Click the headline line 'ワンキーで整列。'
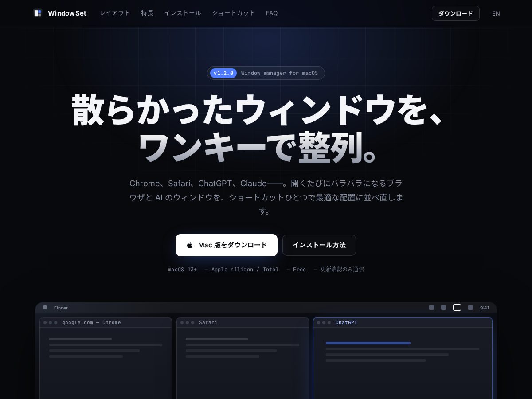 (x=257, y=148)
